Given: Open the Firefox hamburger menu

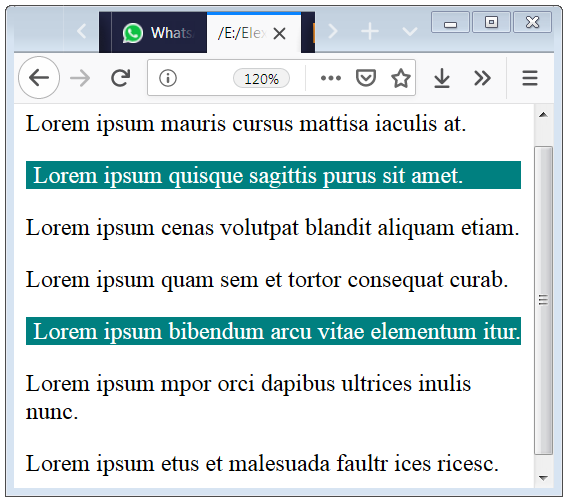Looking at the screenshot, I should pyautogui.click(x=530, y=78).
